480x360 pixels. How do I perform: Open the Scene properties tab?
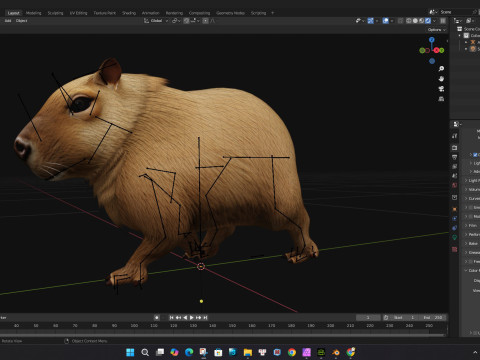coord(455,176)
